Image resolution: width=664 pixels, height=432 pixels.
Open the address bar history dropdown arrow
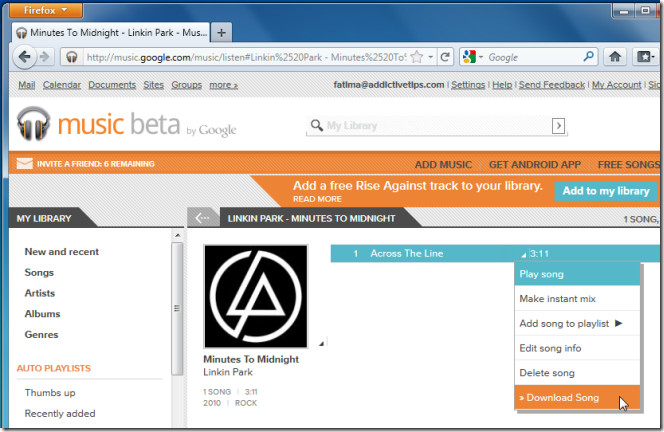430,57
